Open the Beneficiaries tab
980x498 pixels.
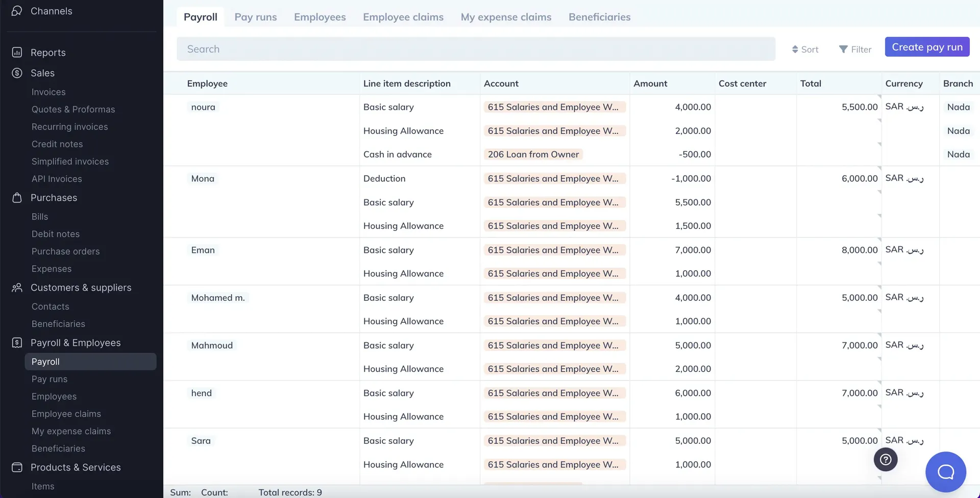click(x=600, y=17)
